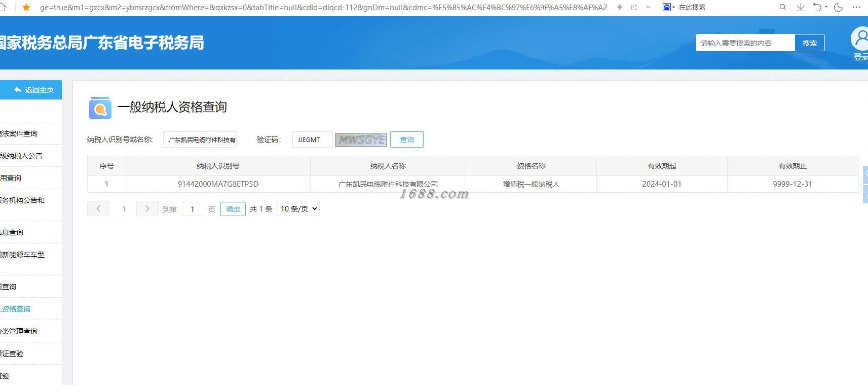Click the 有效期止 column header

coord(792,166)
